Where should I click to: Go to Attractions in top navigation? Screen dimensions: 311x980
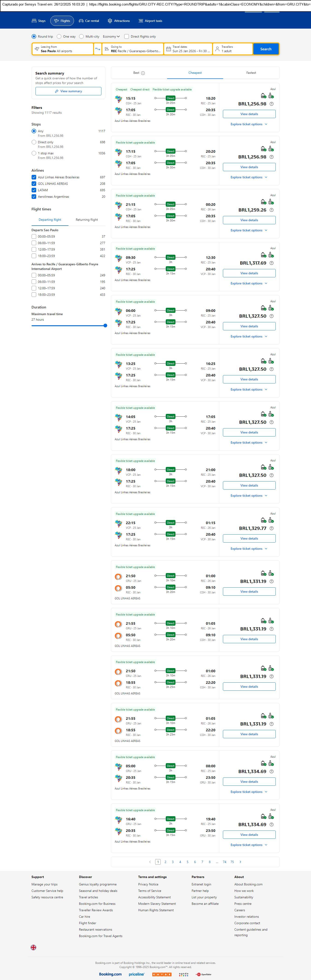coord(119,21)
